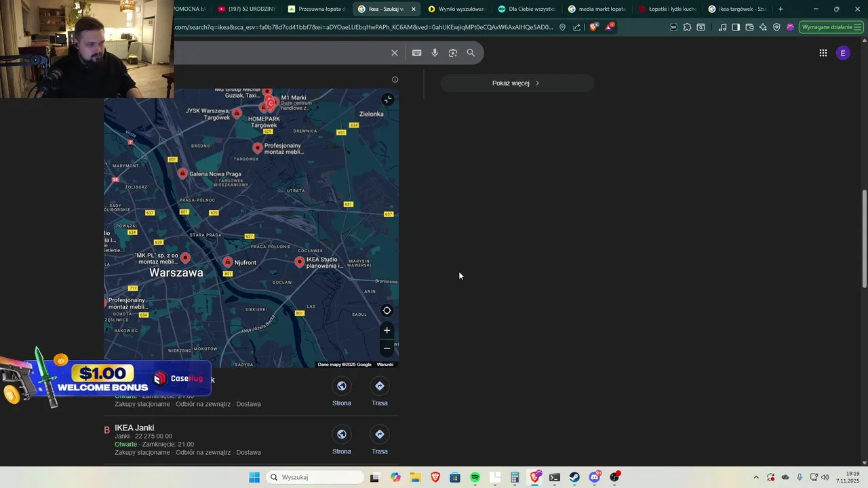
Task: Switch to 52 URODZINY YouTube tab
Action: point(246,9)
